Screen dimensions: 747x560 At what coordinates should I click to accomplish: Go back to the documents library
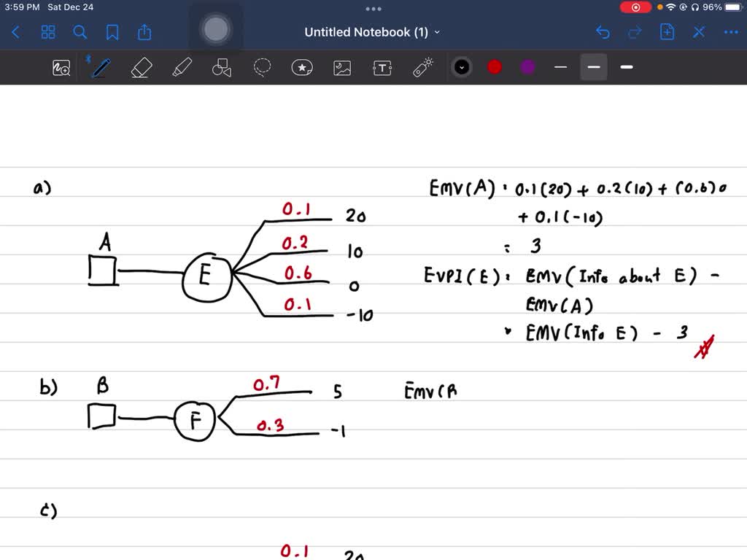pos(16,32)
